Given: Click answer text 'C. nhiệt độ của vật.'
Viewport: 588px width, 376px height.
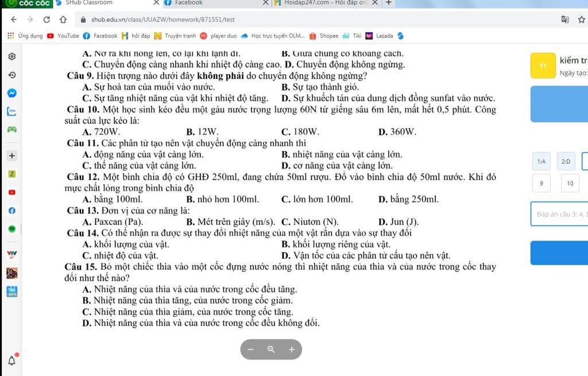Looking at the screenshot, I should (x=120, y=255).
